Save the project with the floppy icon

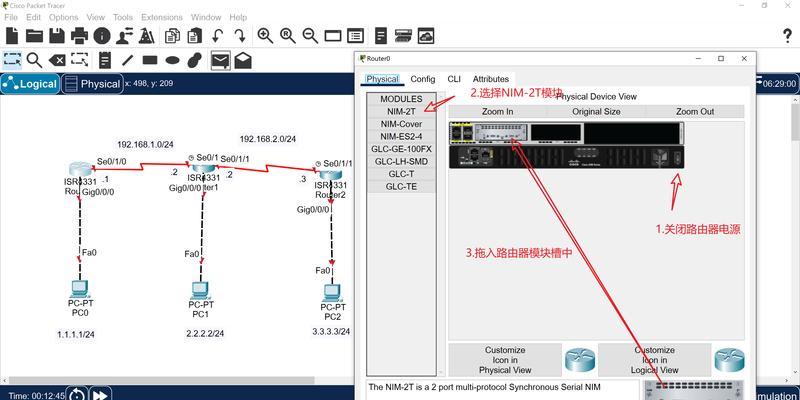coord(57,36)
